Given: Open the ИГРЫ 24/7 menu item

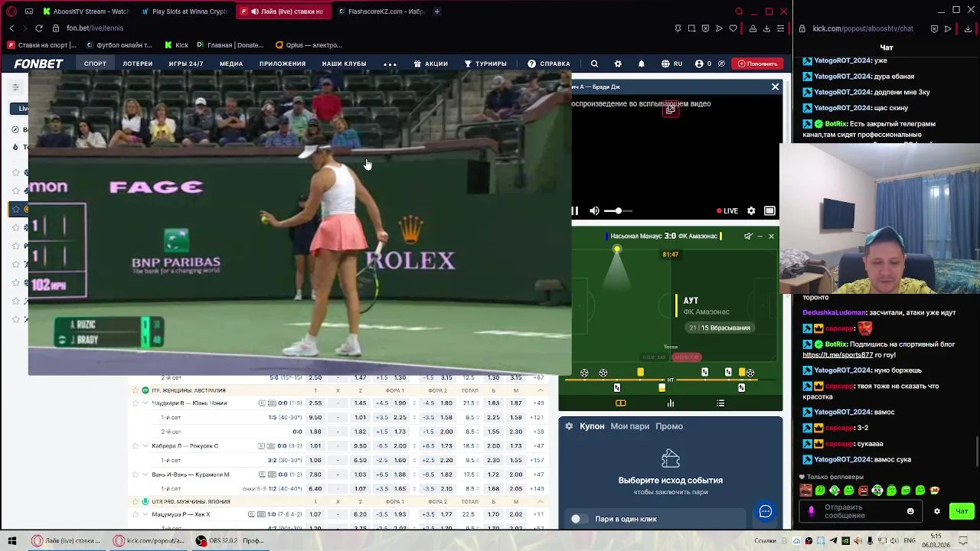Looking at the screenshot, I should pos(186,64).
